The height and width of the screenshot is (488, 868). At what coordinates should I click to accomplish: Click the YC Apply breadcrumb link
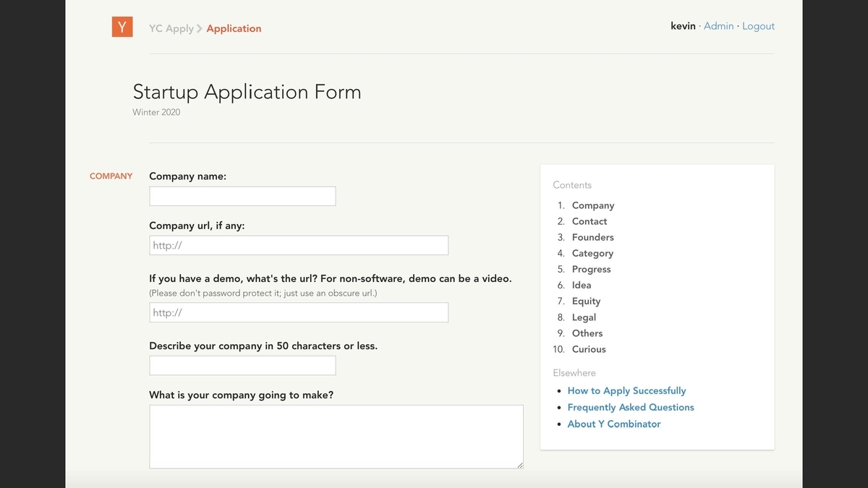click(171, 29)
